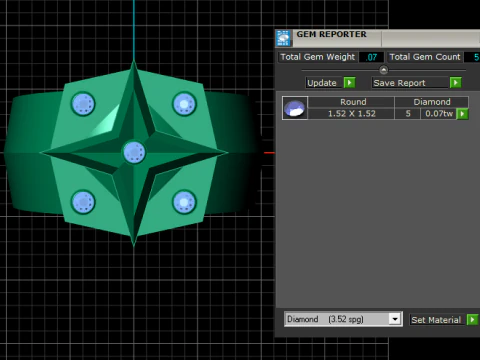Select the center gem on the ring

point(134,152)
